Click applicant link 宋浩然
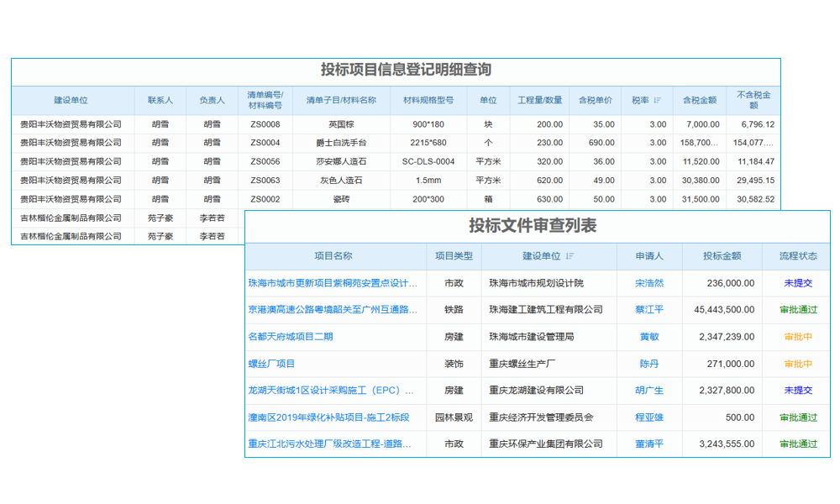The height and width of the screenshot is (504, 840). coord(648,284)
